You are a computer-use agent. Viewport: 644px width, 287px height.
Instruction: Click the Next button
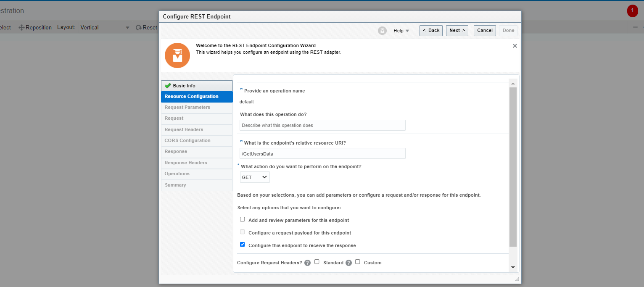457,30
